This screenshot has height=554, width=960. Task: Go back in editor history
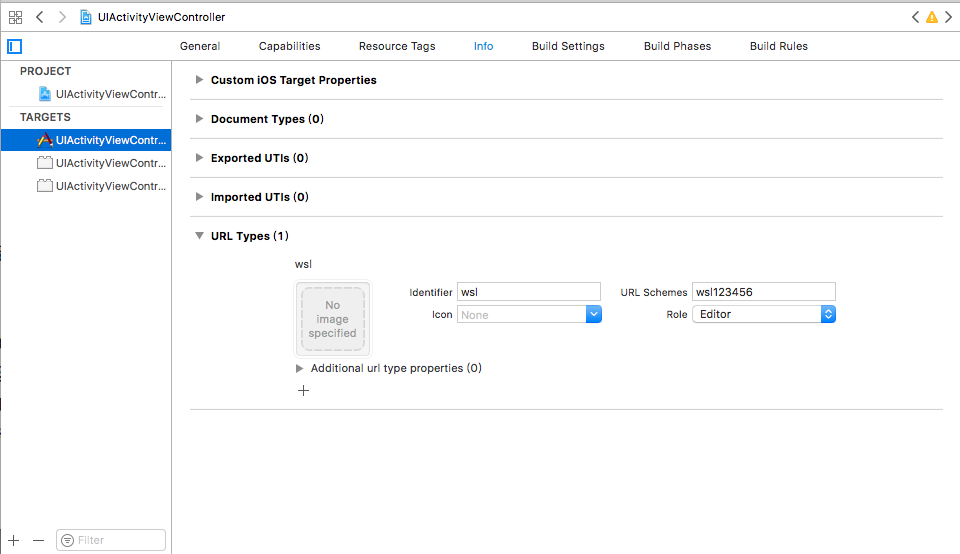(x=40, y=17)
